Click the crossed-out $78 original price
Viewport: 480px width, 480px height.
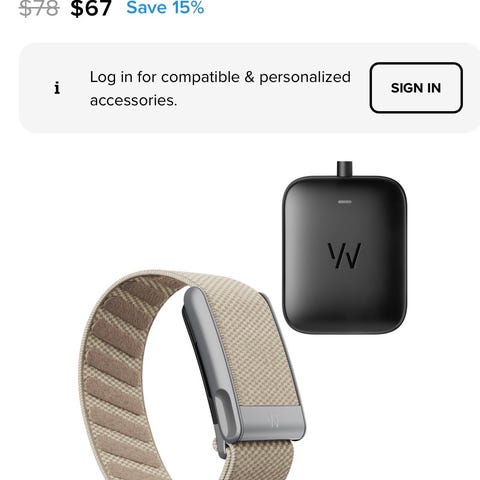click(x=39, y=8)
